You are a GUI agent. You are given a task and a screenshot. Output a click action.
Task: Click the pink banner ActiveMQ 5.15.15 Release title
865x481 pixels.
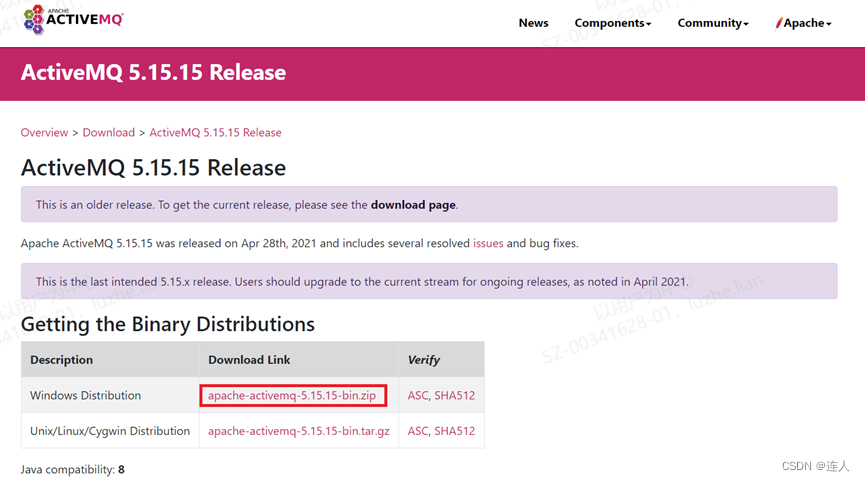point(153,73)
